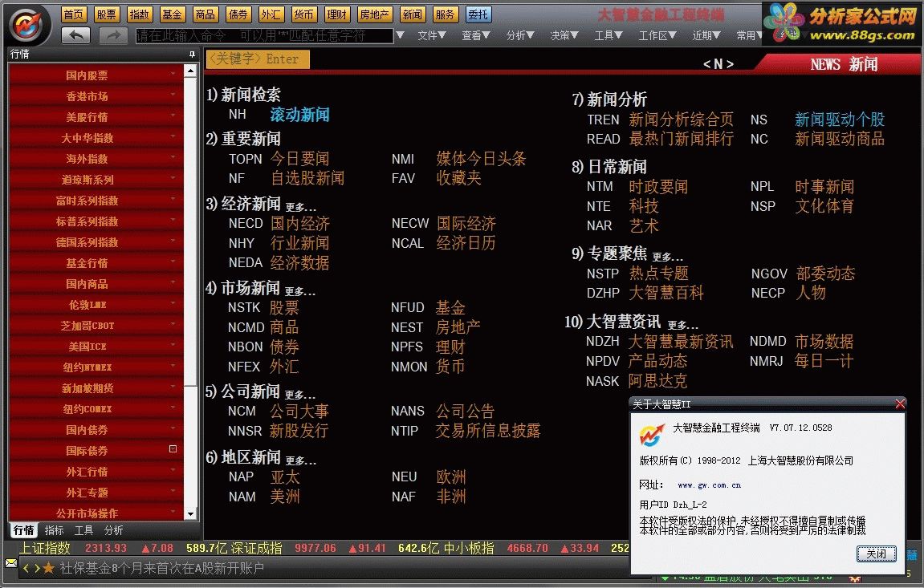Expand the 香港市场 sidebar section
The width and height of the screenshot is (924, 588).
[x=96, y=96]
